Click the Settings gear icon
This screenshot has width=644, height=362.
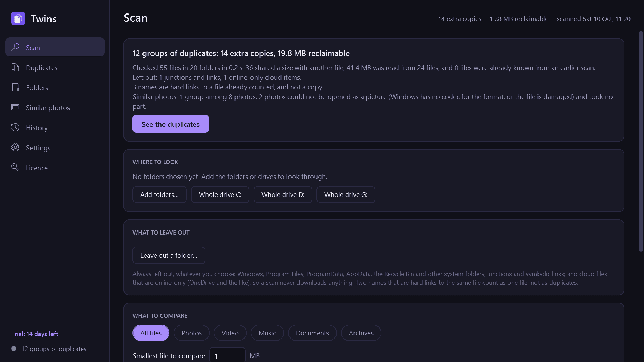(x=15, y=147)
